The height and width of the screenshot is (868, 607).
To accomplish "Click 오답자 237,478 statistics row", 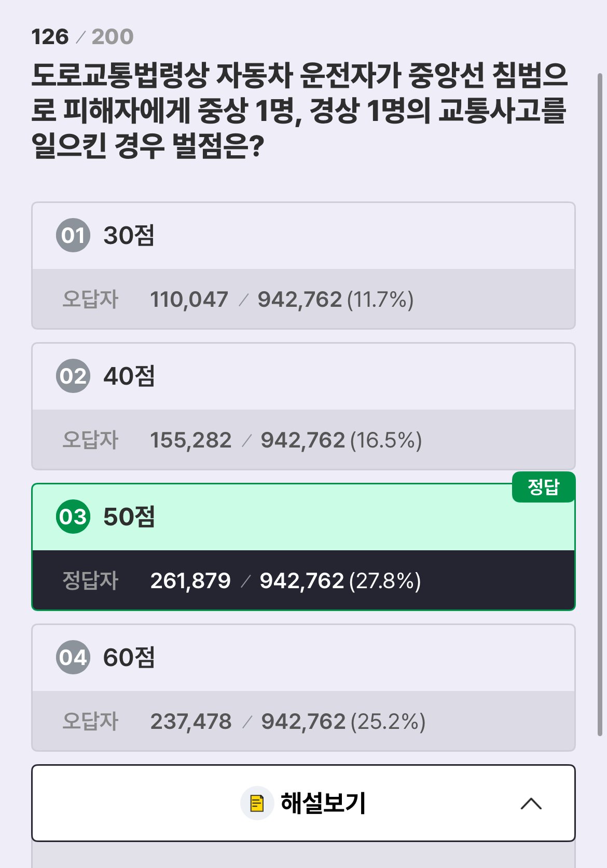I will (x=303, y=721).
